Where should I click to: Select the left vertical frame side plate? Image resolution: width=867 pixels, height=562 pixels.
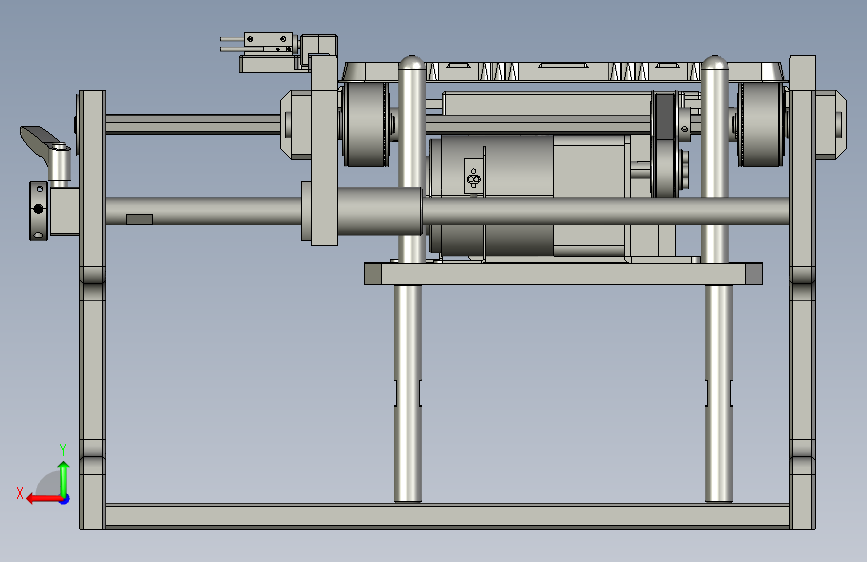click(92, 310)
